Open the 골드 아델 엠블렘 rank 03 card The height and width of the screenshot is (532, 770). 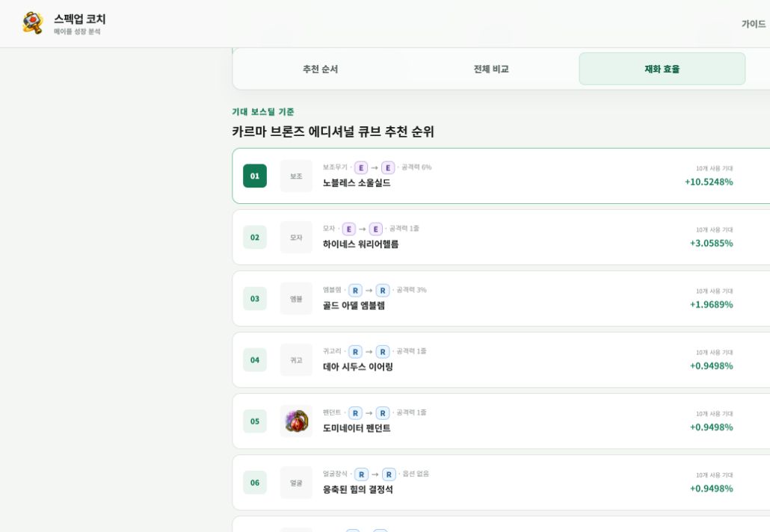(501, 298)
